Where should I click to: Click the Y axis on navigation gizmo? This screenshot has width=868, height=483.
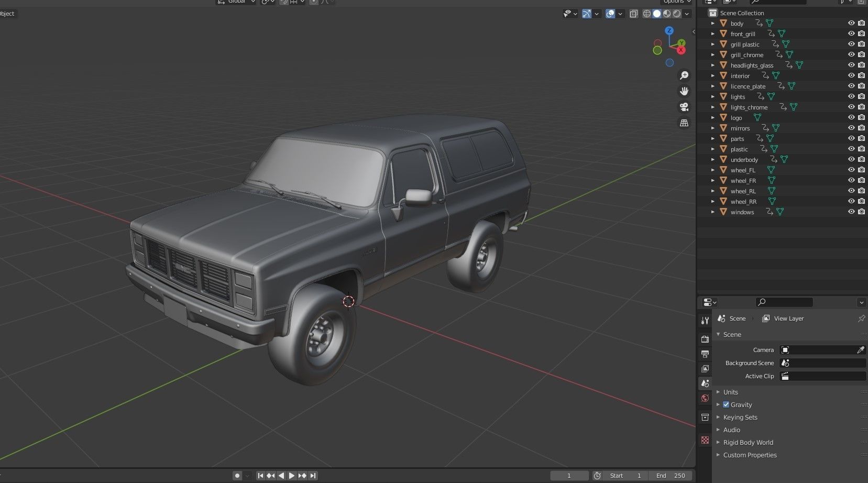click(x=681, y=43)
